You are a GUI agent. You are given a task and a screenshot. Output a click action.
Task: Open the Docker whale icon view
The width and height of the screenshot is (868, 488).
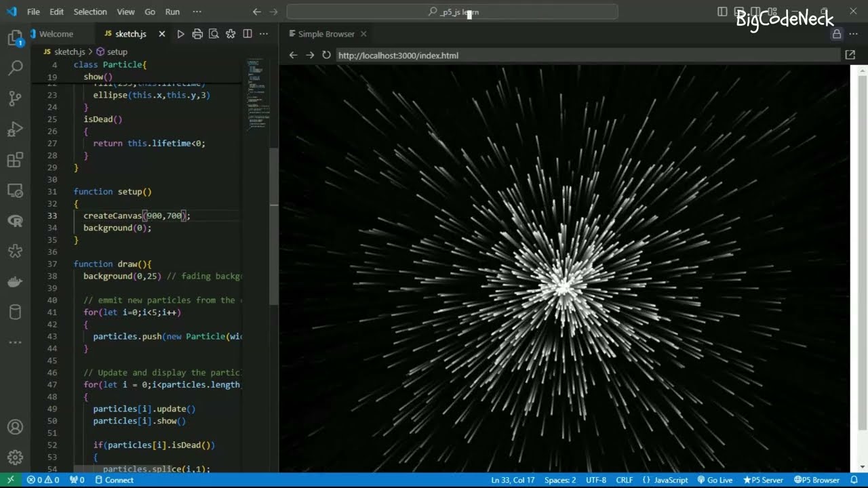coord(15,282)
